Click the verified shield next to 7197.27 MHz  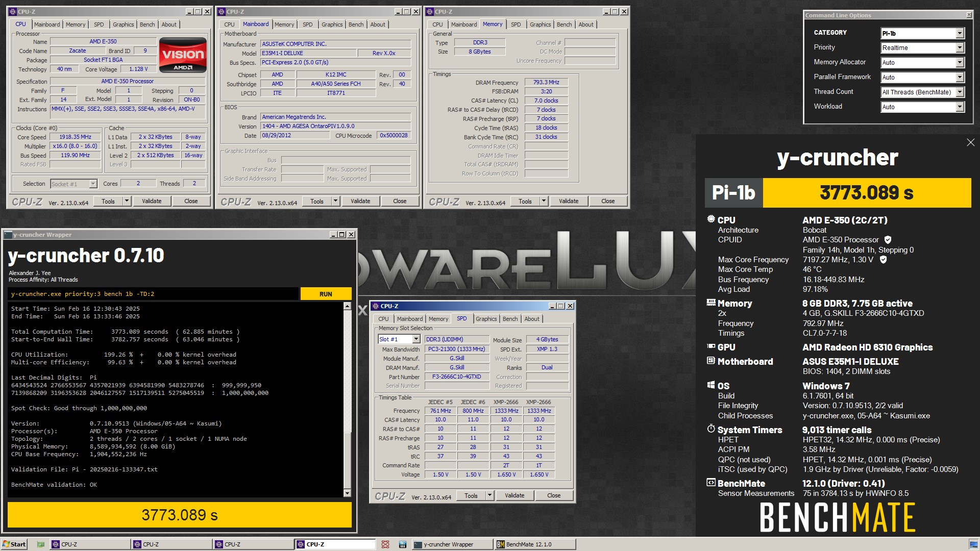(883, 260)
